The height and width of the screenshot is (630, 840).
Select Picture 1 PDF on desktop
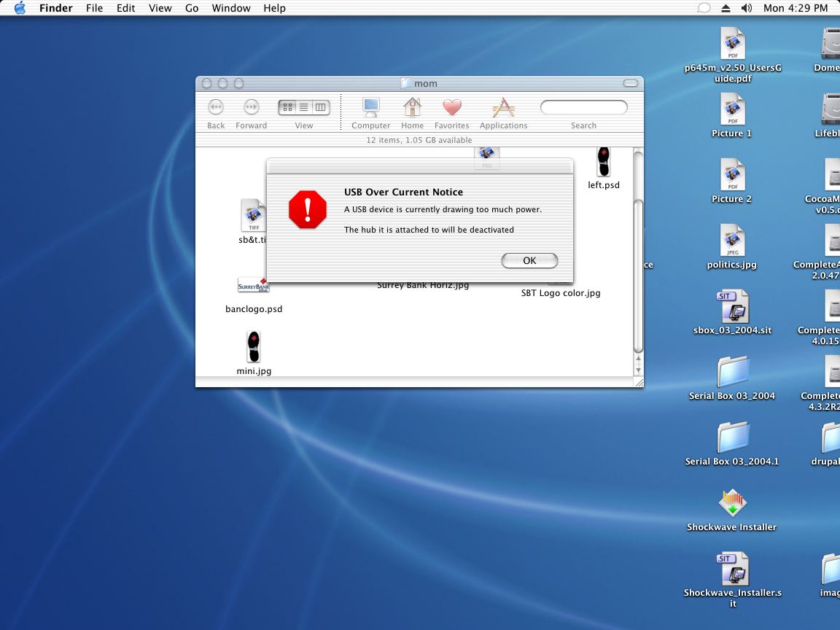click(732, 115)
